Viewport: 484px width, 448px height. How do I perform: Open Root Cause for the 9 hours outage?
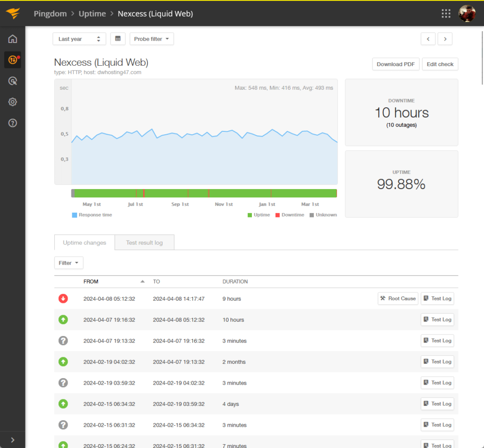[398, 298]
